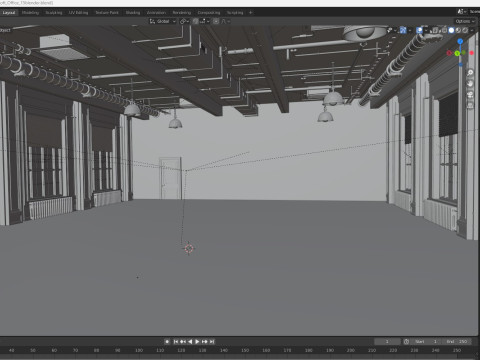Click the green Y axis gizmo handle
This screenshot has width=480, height=360.
click(x=457, y=53)
